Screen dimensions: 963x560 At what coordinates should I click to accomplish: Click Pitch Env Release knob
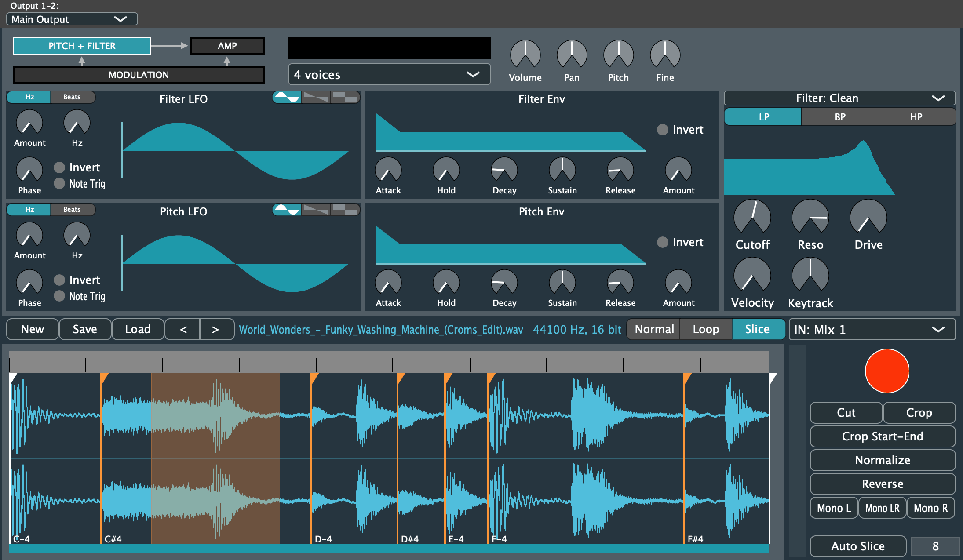[620, 282]
